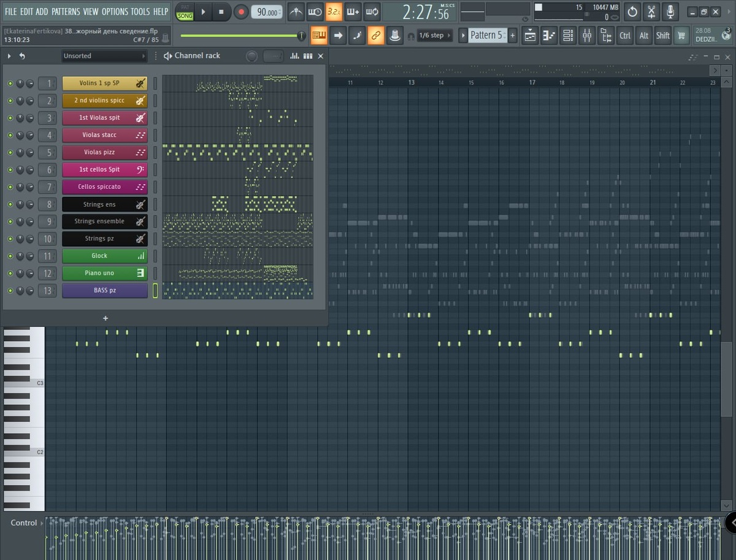Click the Play transport button
This screenshot has width=736, height=560.
[204, 12]
